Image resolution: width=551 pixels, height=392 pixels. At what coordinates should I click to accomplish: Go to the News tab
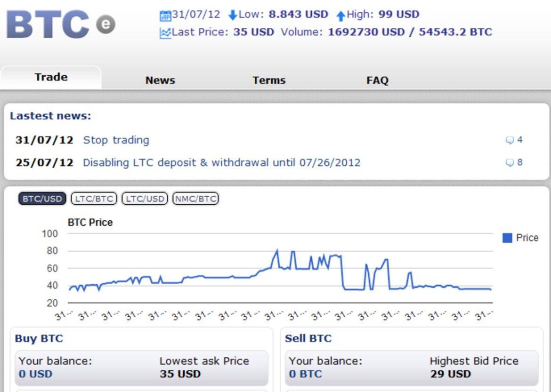[x=160, y=80]
